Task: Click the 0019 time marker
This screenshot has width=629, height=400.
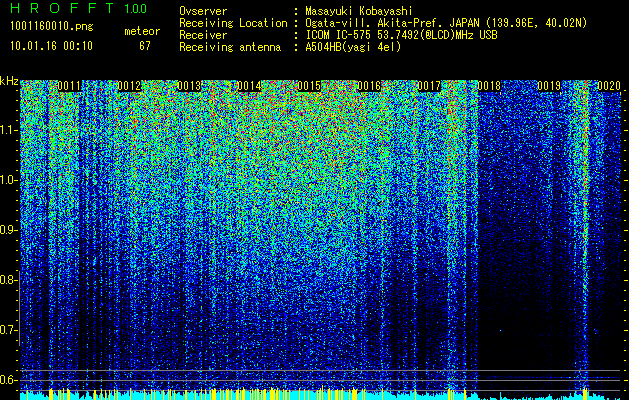Action: tap(549, 86)
